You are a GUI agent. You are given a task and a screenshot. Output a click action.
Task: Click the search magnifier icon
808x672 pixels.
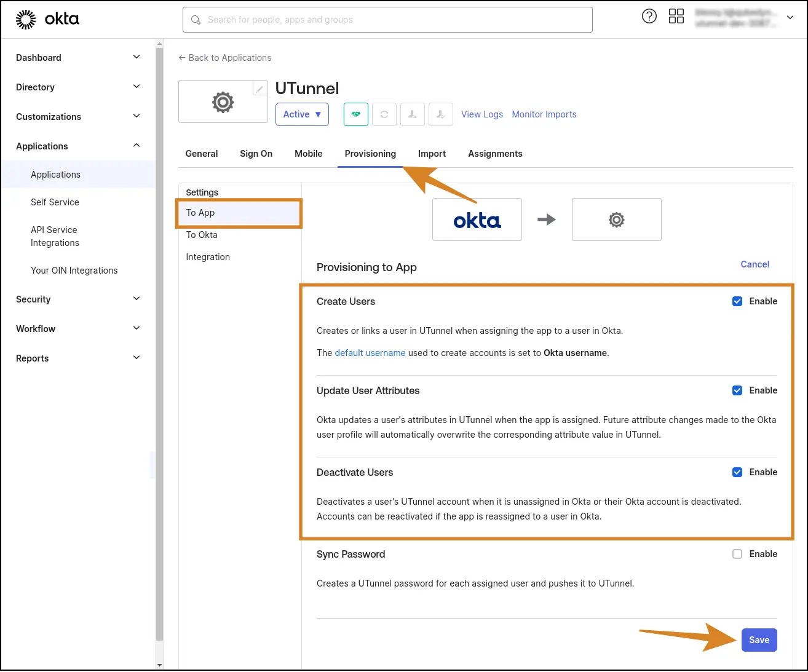click(x=196, y=20)
